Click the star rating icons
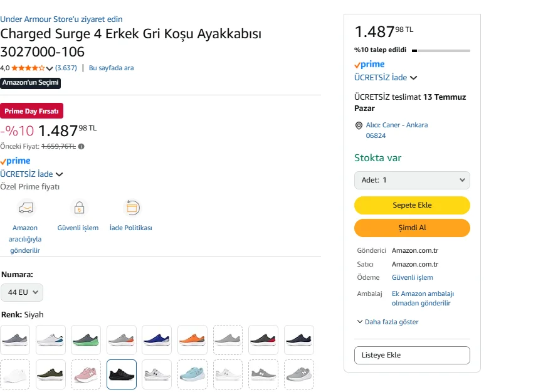Image resolution: width=553 pixels, height=392 pixels. coord(28,68)
